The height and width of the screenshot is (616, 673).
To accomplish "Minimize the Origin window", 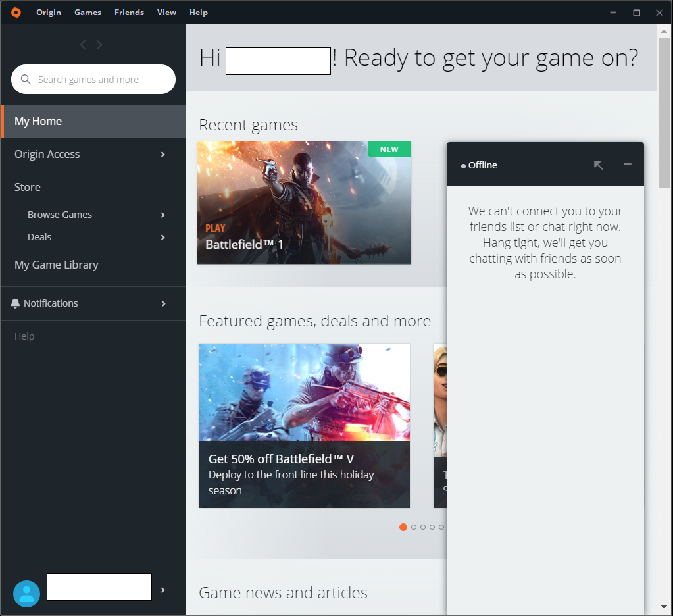I will click(613, 13).
